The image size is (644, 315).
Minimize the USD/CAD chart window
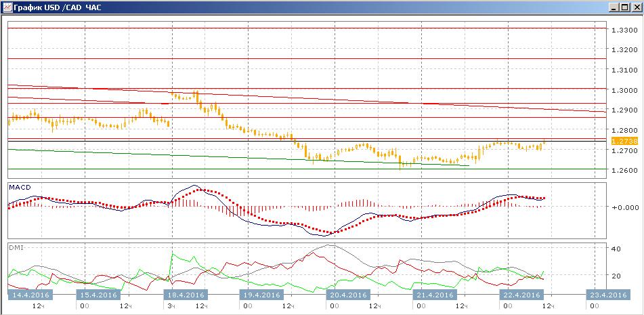coord(615,7)
